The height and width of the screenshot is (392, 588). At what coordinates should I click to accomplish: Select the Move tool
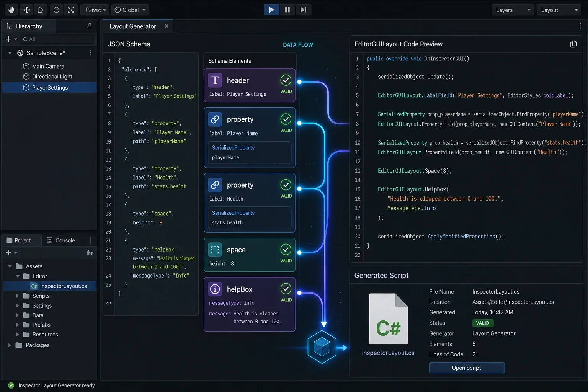pos(26,10)
